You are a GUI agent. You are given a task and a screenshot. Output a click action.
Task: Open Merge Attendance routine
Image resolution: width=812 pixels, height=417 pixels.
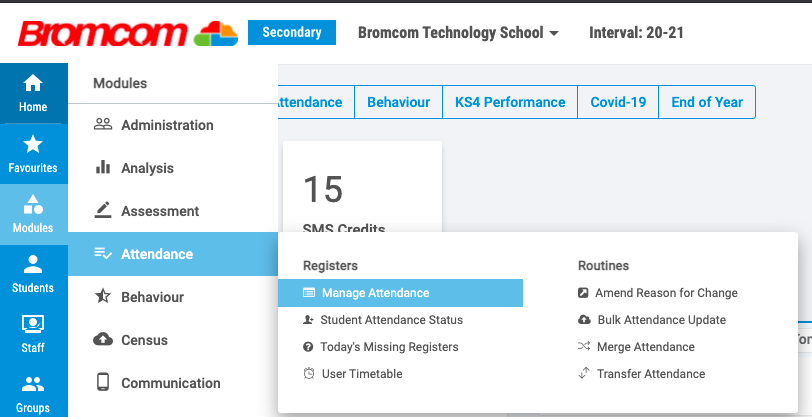pos(646,347)
